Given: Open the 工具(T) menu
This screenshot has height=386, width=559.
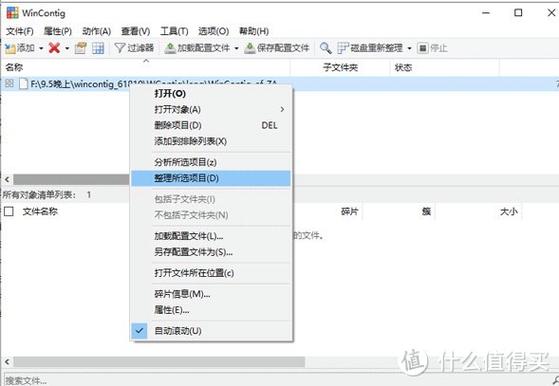Looking at the screenshot, I should tap(174, 31).
